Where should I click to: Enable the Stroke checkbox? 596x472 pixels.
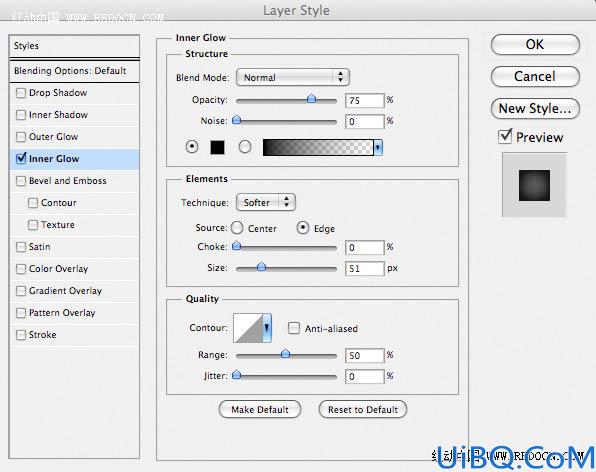(21, 335)
